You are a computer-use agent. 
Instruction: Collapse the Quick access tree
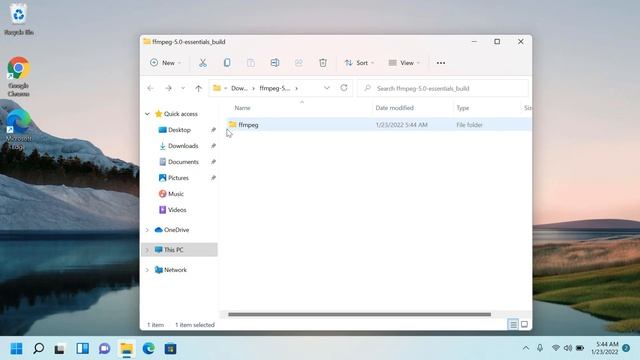click(147, 114)
